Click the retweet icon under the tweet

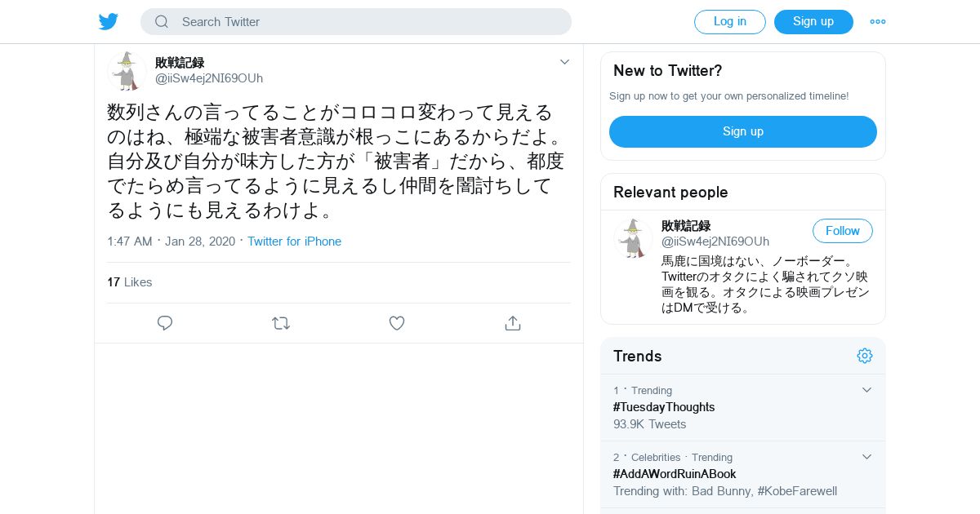pyautogui.click(x=281, y=323)
